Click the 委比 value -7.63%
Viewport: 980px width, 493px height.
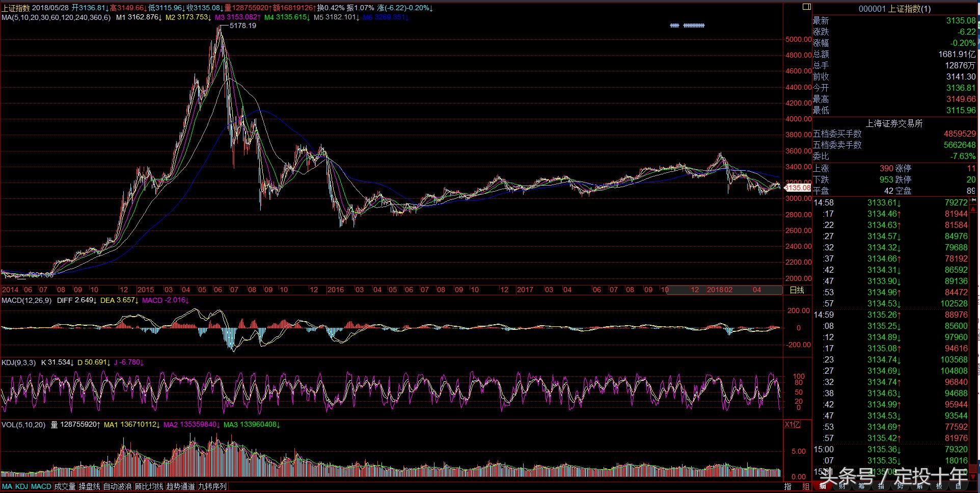point(963,156)
